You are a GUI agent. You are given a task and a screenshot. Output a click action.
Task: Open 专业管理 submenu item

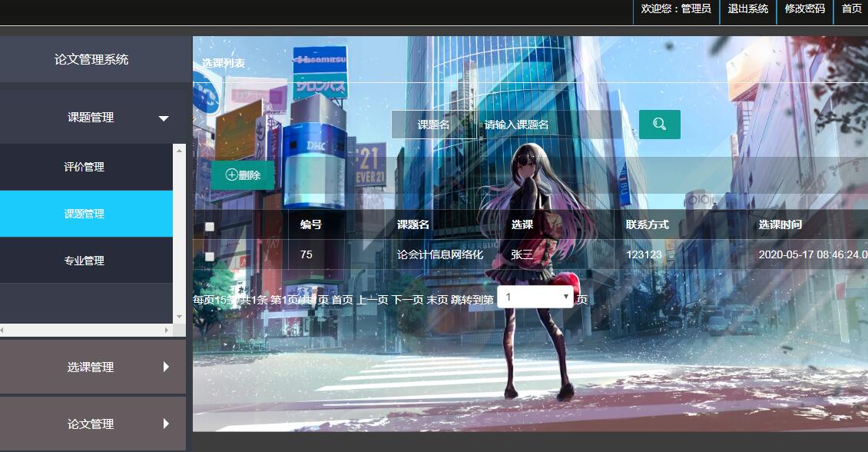click(x=86, y=261)
